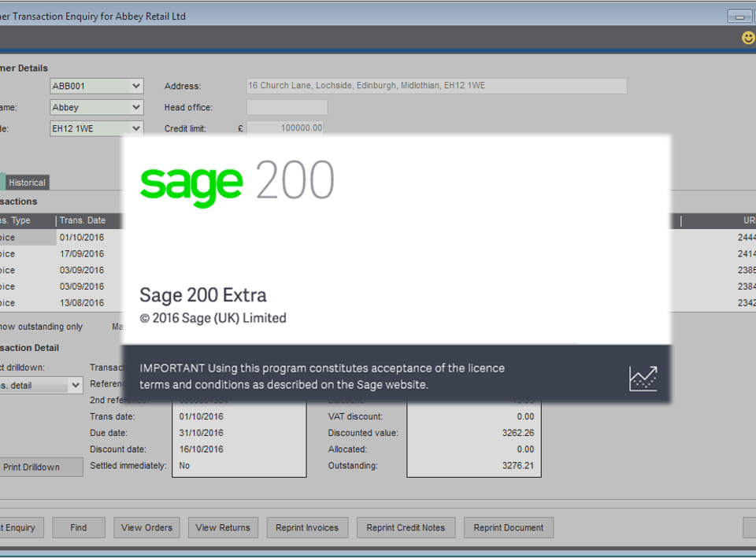This screenshot has width=756, height=558.
Task: Click the VAT discount value 0.00
Action: pyautogui.click(x=525, y=417)
